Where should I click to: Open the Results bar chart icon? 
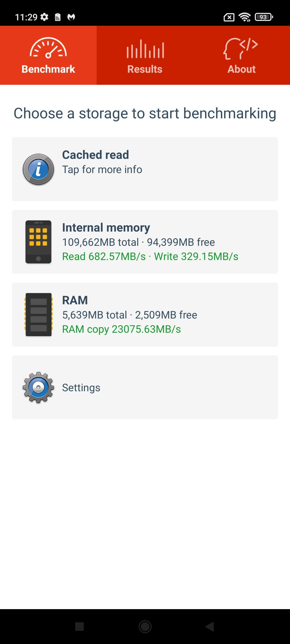[x=145, y=49]
